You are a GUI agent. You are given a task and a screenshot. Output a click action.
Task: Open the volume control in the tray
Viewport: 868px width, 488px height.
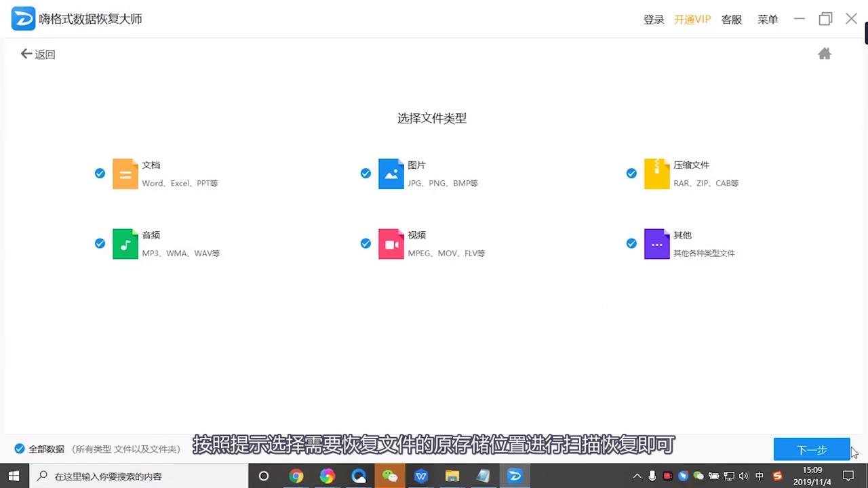[x=744, y=476]
